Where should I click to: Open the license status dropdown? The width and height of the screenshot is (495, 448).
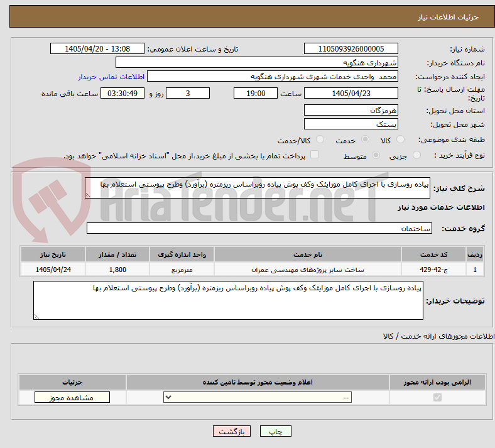pyautogui.click(x=258, y=397)
